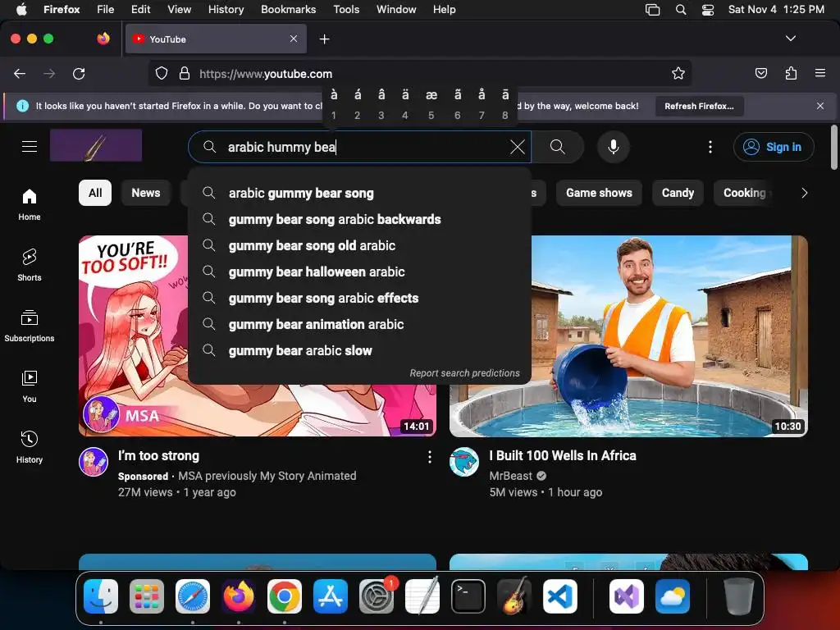Open Visual Studio Code from dock

pos(559,596)
